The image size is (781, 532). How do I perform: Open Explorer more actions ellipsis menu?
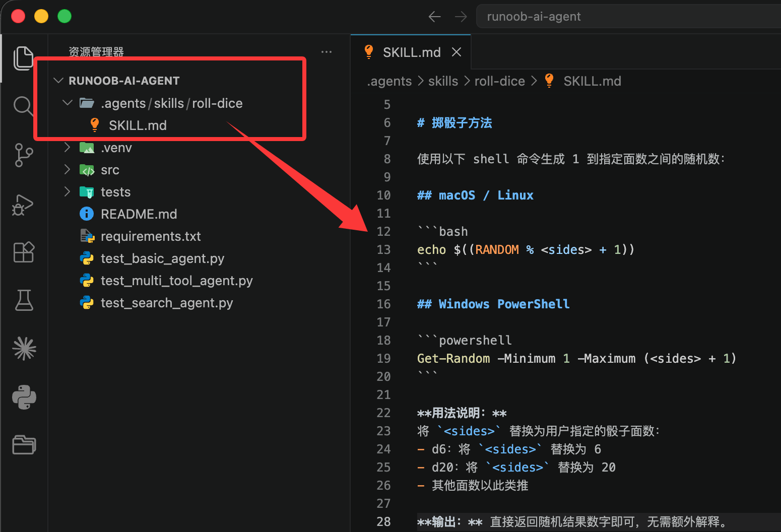pos(327,52)
